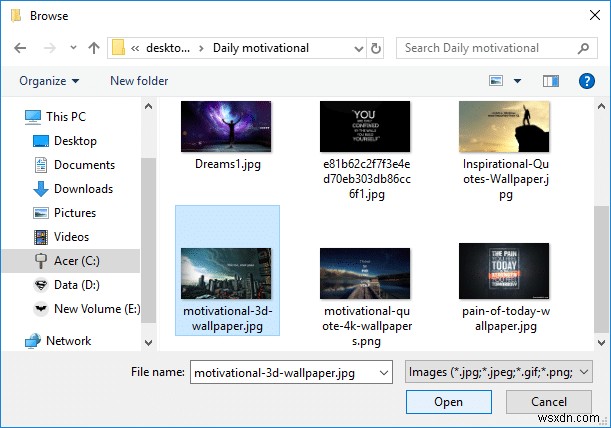Click the file list scroll up arrow
This screenshot has width=611, height=428.
(601, 106)
